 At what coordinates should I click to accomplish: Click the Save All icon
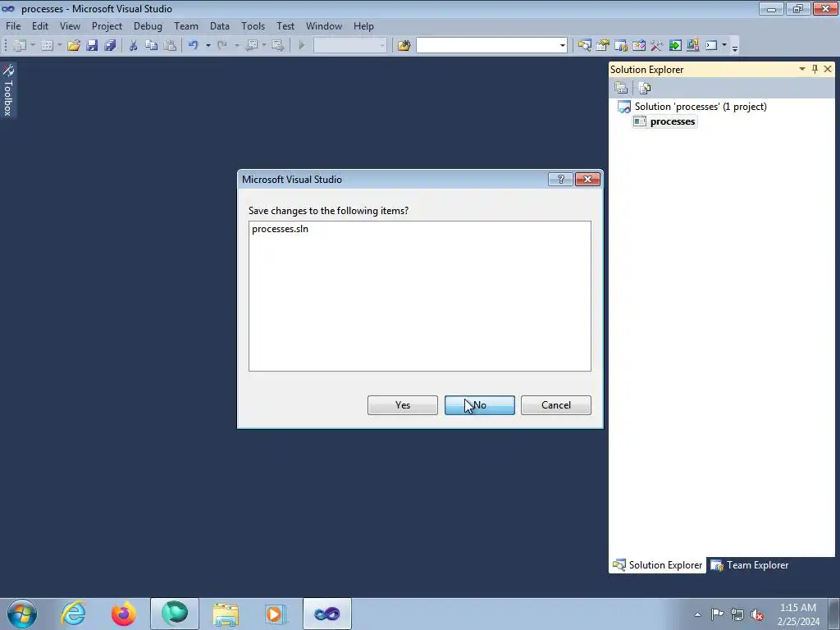click(111, 46)
